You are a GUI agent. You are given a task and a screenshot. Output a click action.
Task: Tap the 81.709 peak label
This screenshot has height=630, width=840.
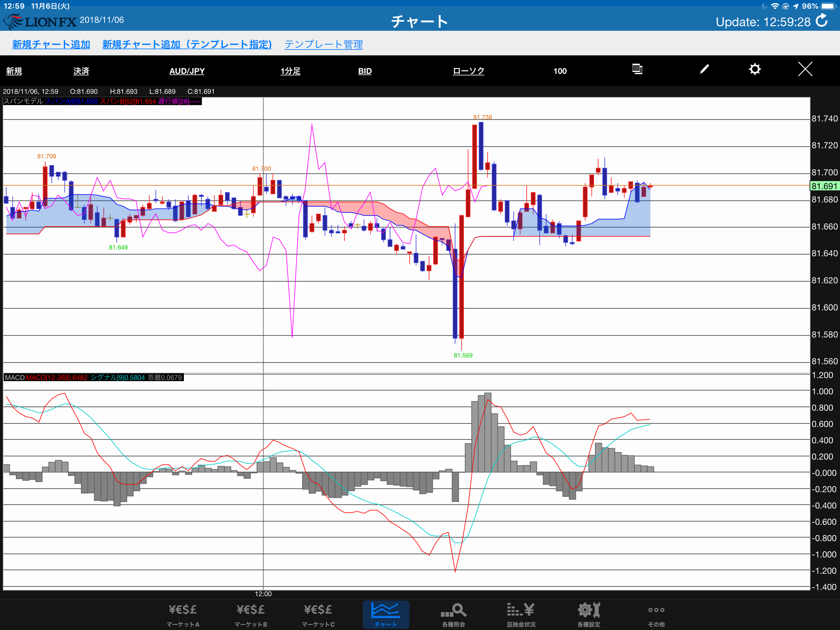(47, 156)
